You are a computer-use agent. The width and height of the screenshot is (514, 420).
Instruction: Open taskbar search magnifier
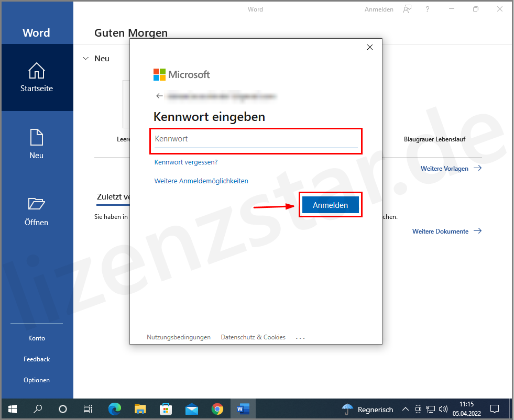click(x=38, y=409)
